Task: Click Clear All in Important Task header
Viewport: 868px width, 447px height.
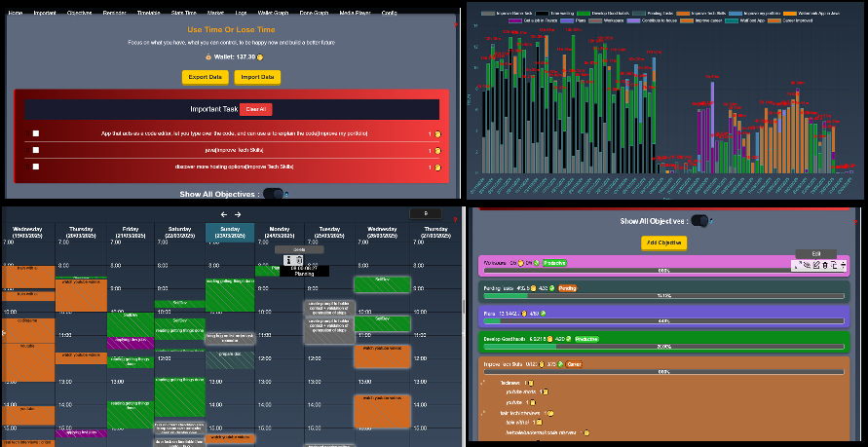Action: [256, 109]
